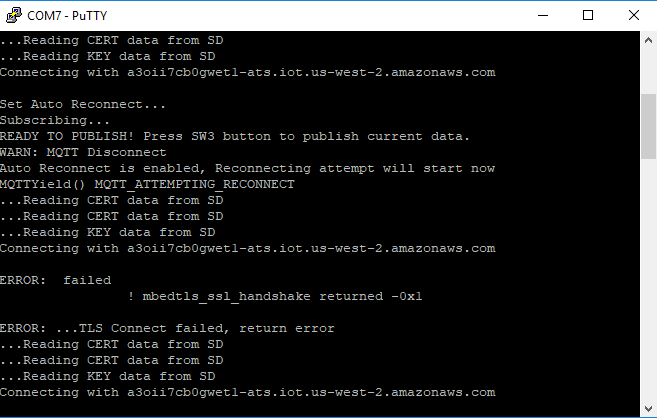Click the "WARN: MQTT Disconnect" line

(83, 152)
